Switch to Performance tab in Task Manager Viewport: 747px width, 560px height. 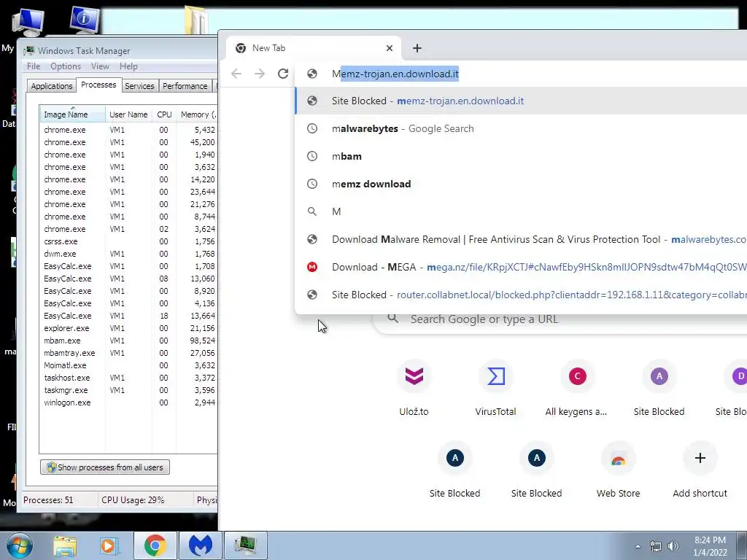tap(185, 86)
